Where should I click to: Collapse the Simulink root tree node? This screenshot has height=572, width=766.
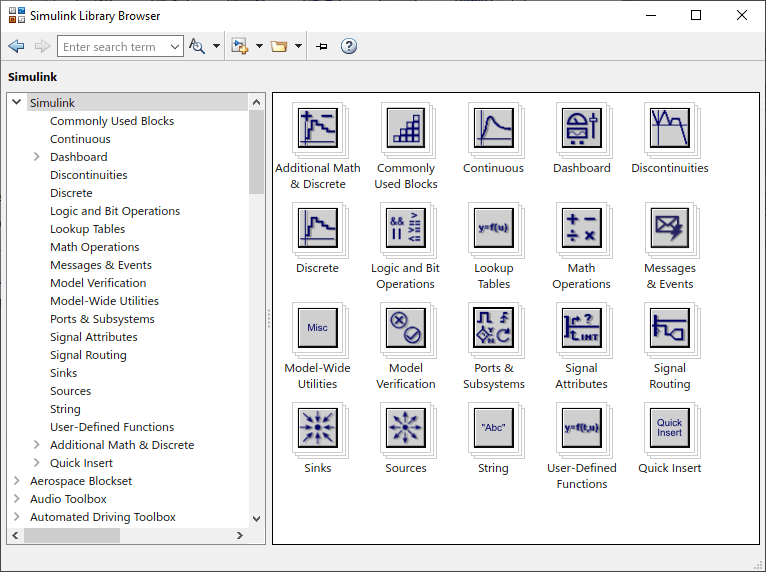coord(16,103)
